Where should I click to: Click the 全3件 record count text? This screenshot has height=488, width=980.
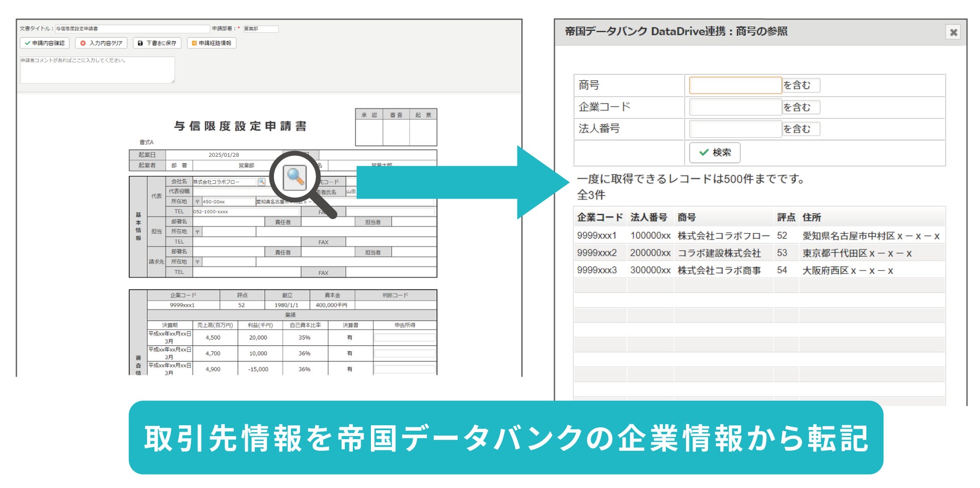tap(591, 195)
